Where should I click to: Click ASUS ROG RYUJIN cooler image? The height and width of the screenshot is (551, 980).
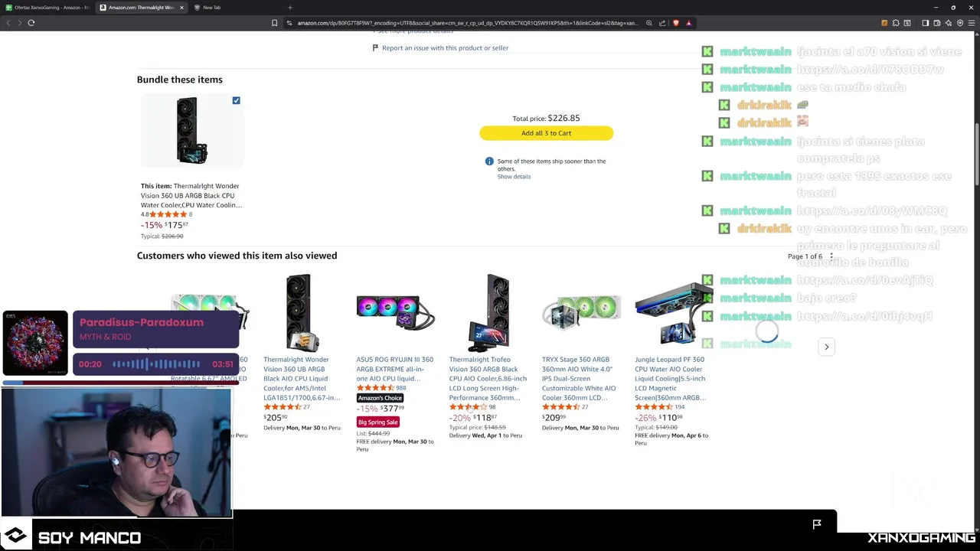[x=395, y=312]
